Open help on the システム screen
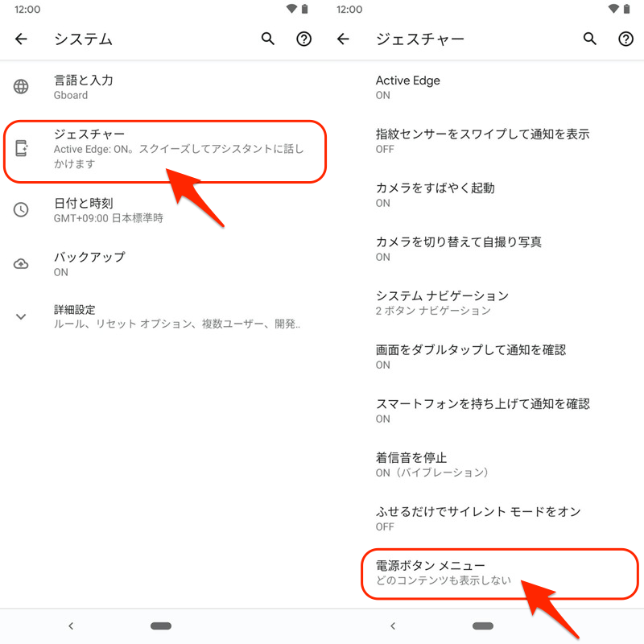This screenshot has width=644, height=644. (x=304, y=39)
